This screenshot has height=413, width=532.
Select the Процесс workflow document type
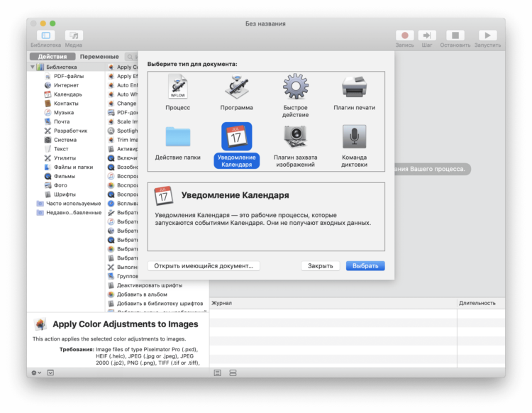coord(178,87)
